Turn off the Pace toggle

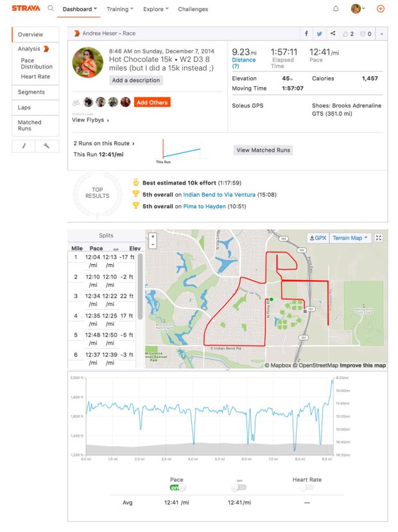[177, 488]
